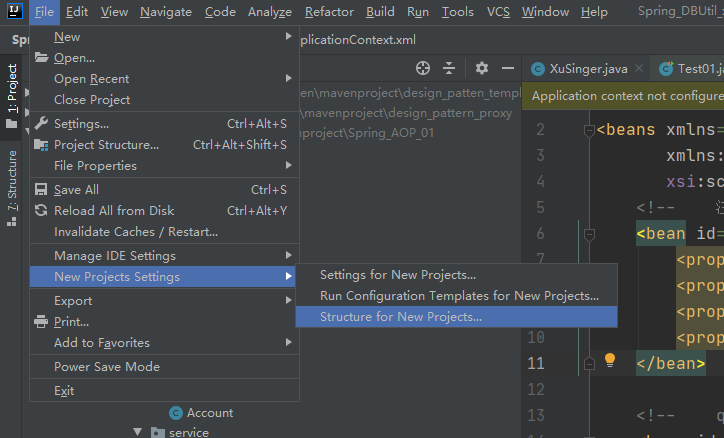Click the yellow intention lightbulb on line 11

tap(609, 360)
